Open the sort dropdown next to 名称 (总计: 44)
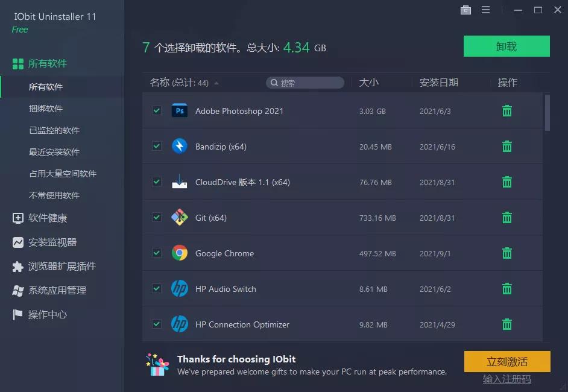Screen dimensions: 568x392 [218, 83]
